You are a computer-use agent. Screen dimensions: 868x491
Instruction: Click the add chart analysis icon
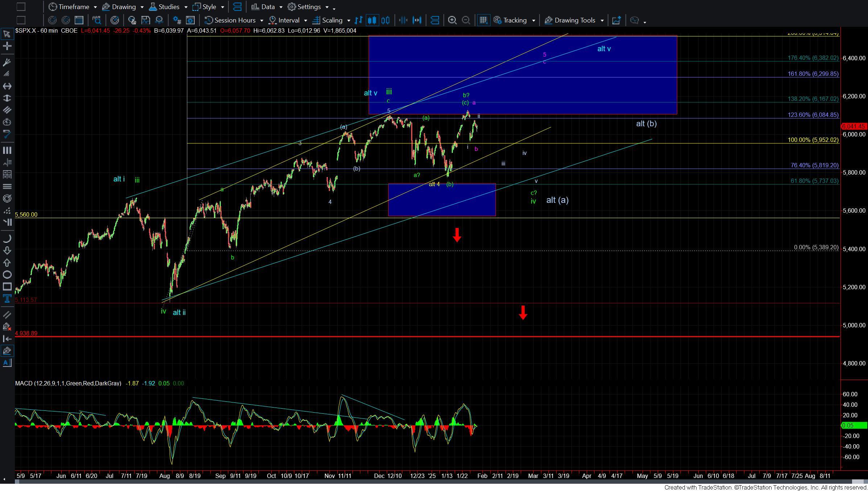coord(616,20)
